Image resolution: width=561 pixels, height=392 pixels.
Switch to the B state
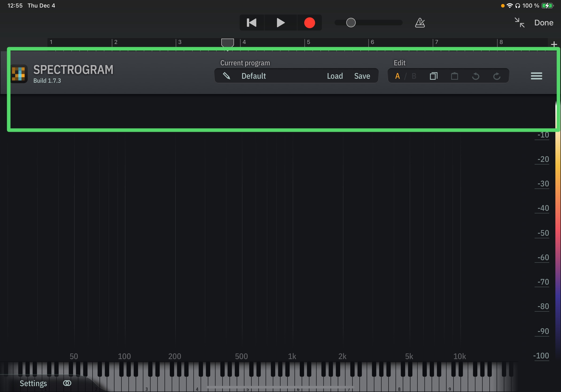point(414,76)
